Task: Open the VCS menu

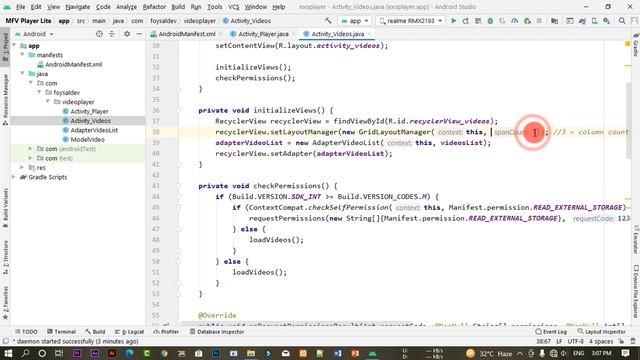Action: [x=233, y=7]
